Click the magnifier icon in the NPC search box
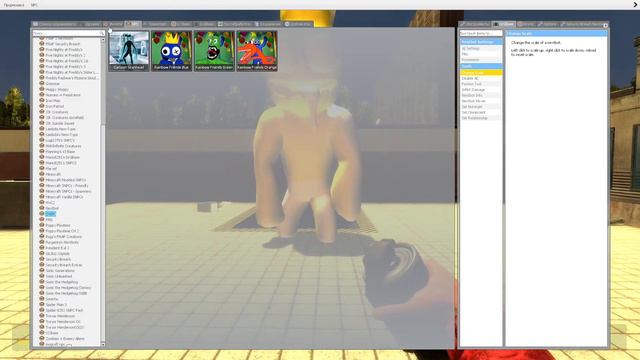Image resolution: width=640 pixels, height=360 pixels. coord(102,33)
